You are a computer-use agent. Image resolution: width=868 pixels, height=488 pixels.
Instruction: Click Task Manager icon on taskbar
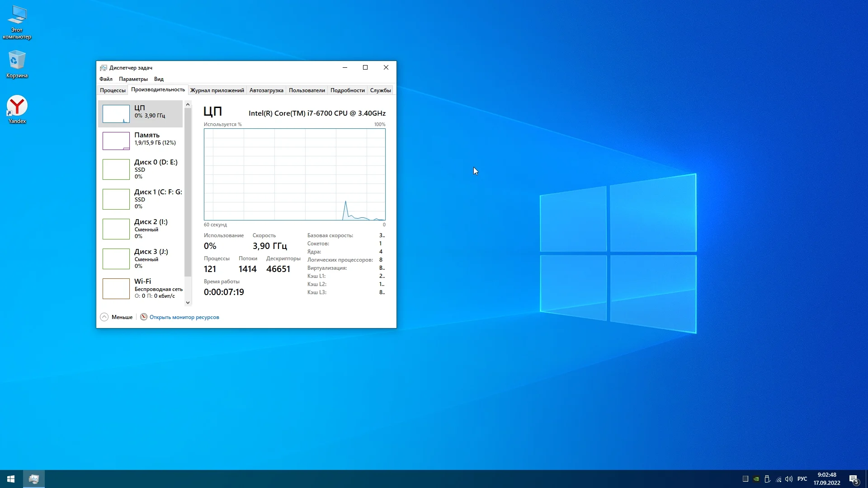[x=34, y=479]
